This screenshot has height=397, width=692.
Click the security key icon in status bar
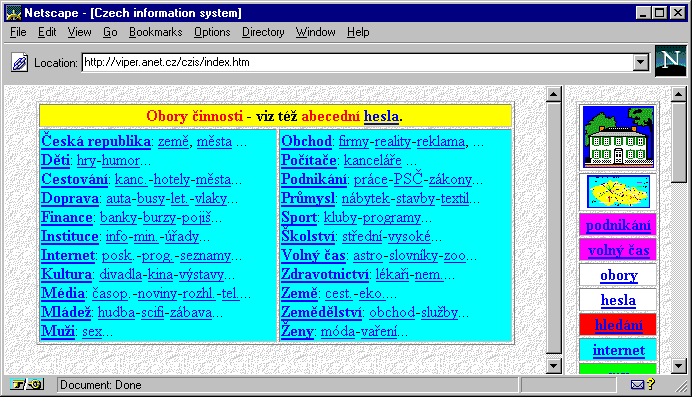[27, 385]
